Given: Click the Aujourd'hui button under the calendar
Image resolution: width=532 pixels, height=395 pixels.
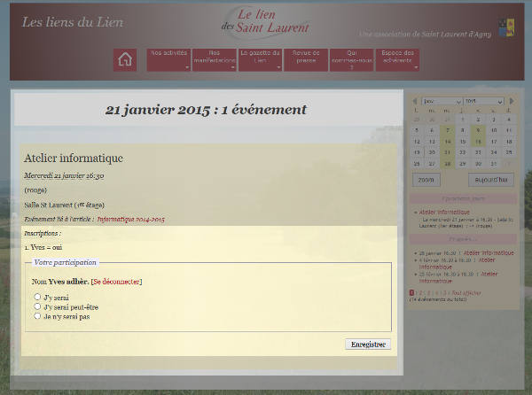Looking at the screenshot, I should click(490, 180).
